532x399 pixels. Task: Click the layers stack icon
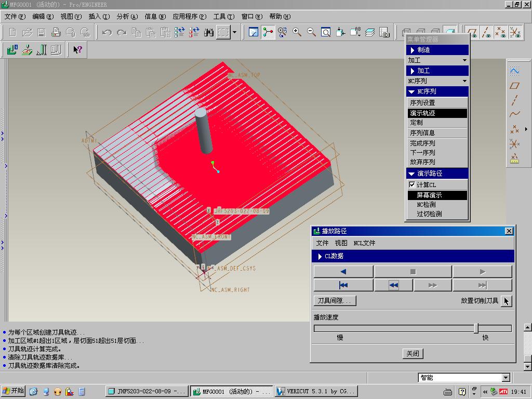(x=370, y=32)
